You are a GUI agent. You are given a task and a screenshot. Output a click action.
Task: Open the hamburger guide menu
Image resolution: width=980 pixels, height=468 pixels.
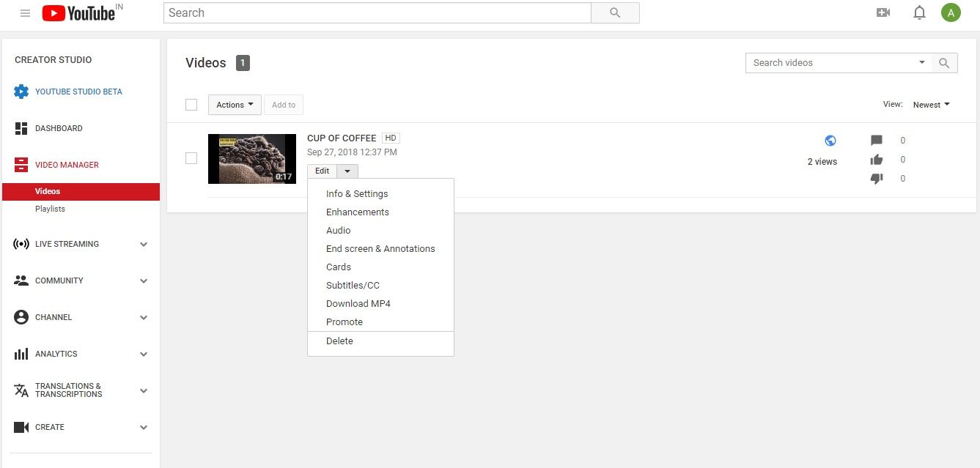point(25,13)
